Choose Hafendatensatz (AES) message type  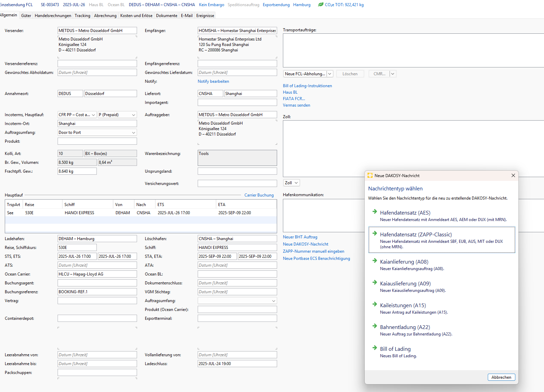coord(442,216)
